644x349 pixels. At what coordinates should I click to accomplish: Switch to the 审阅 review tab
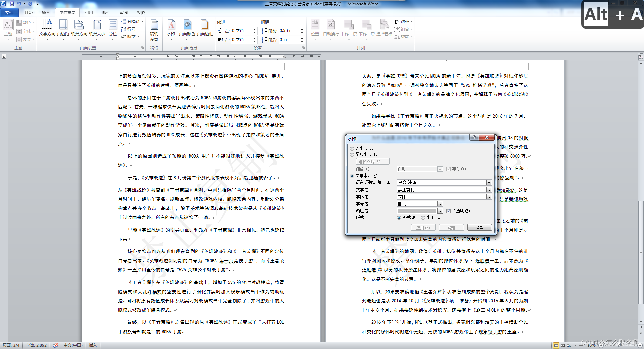pyautogui.click(x=124, y=13)
